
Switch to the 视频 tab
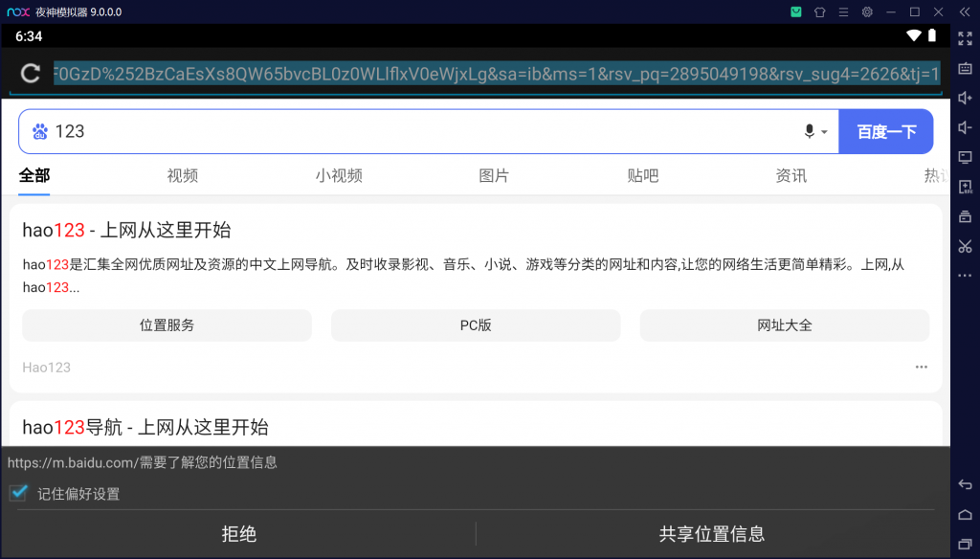pos(182,176)
